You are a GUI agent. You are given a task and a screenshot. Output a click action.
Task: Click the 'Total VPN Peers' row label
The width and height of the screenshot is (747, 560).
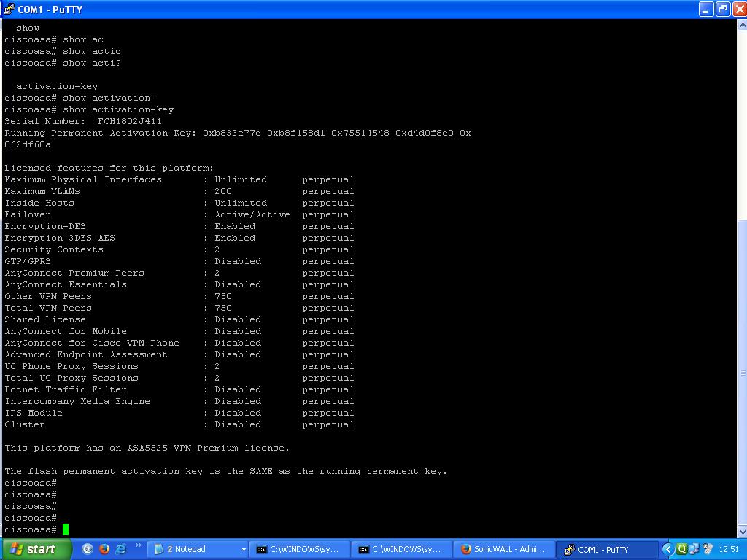tap(48, 308)
